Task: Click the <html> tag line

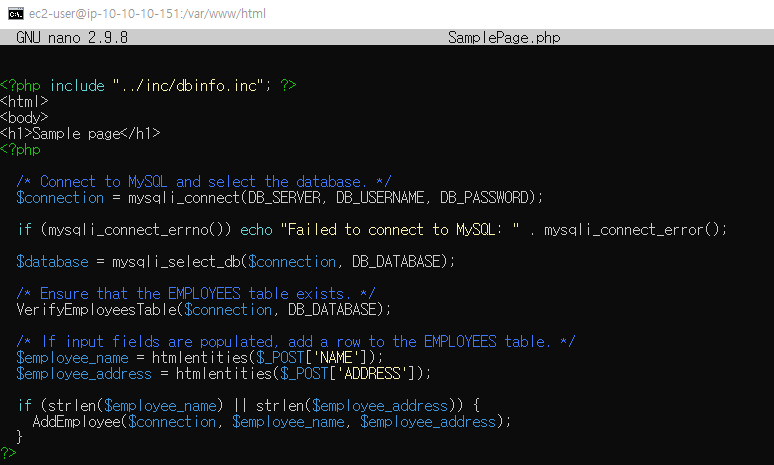Action: (x=24, y=102)
